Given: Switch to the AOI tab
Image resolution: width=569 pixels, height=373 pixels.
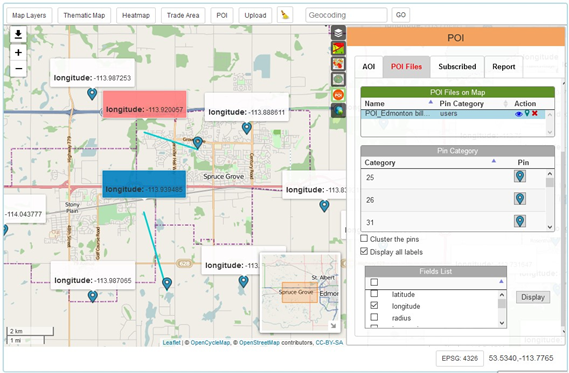Looking at the screenshot, I should tap(369, 67).
